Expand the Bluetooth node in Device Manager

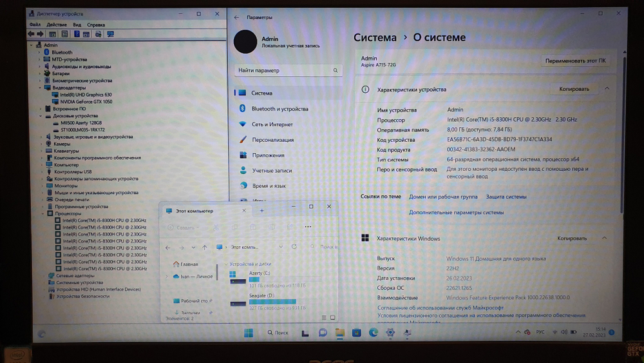(39, 52)
